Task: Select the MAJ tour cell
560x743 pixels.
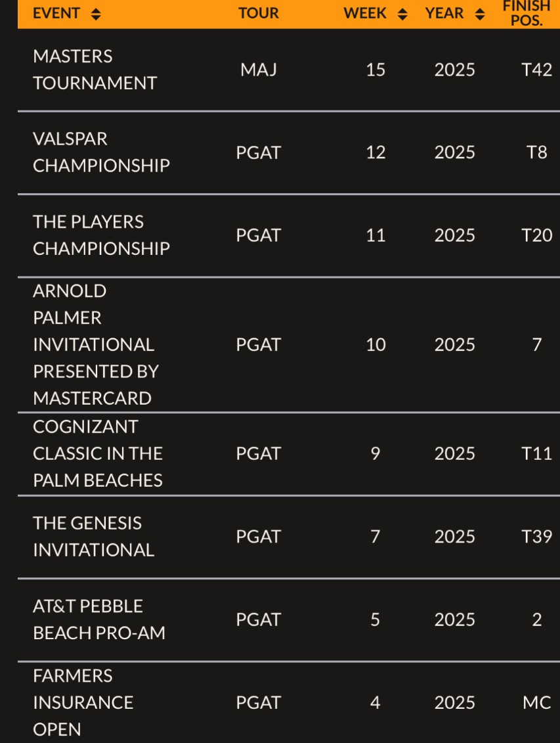Action: [259, 70]
